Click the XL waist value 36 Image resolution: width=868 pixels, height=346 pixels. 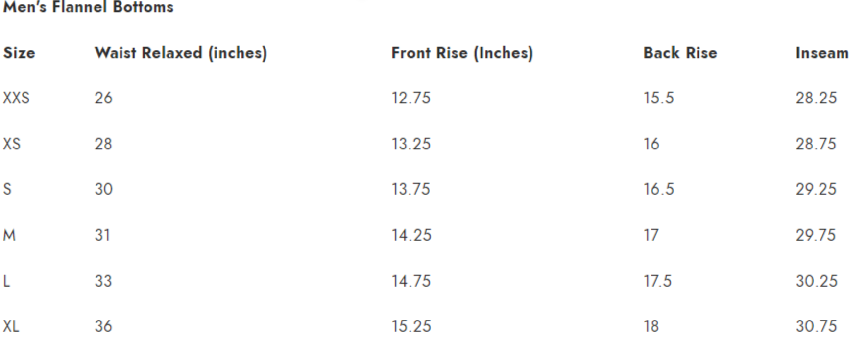[x=103, y=326]
